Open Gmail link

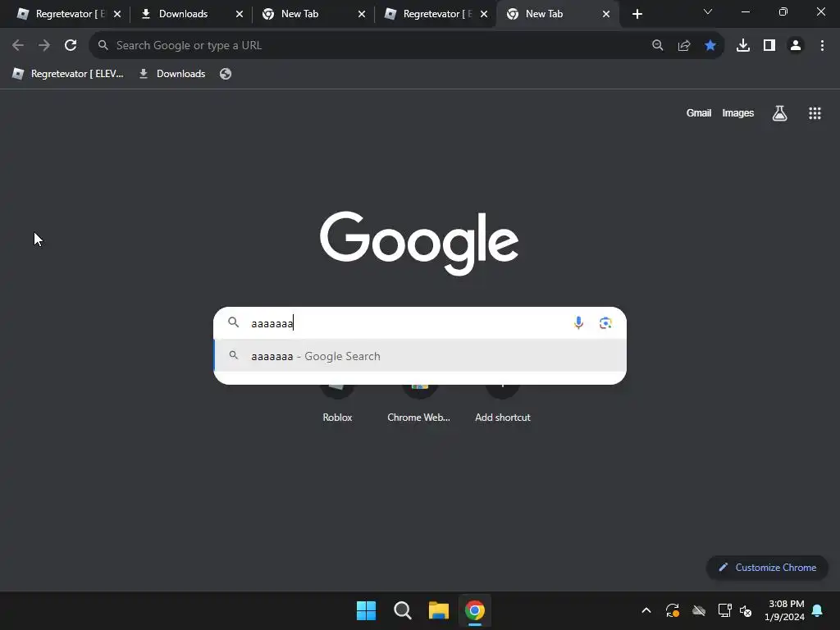tap(699, 113)
